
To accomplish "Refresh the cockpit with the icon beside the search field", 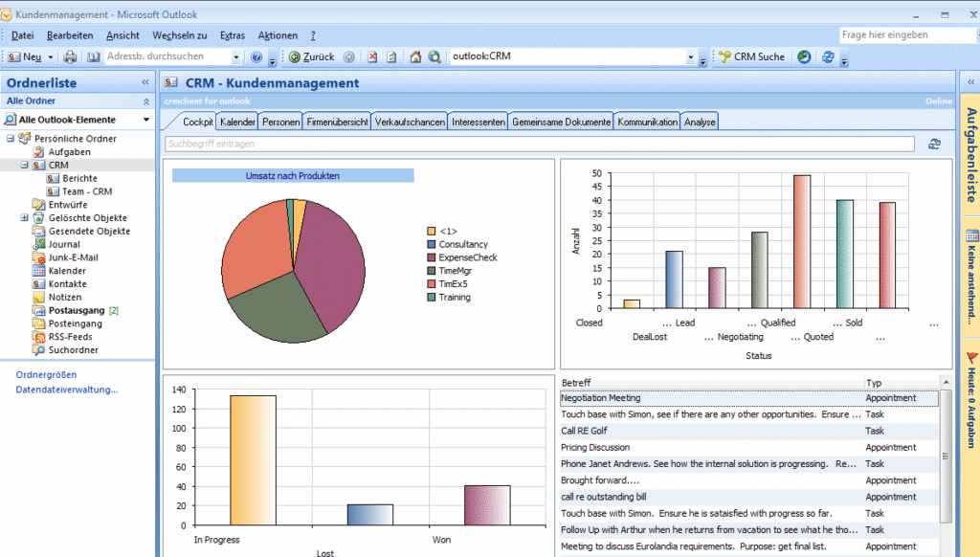I will tap(934, 144).
